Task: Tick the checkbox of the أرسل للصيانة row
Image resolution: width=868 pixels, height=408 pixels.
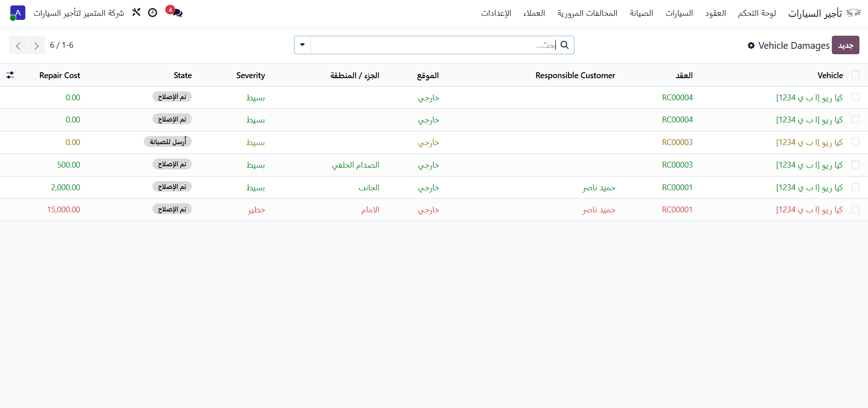Action: [x=855, y=142]
